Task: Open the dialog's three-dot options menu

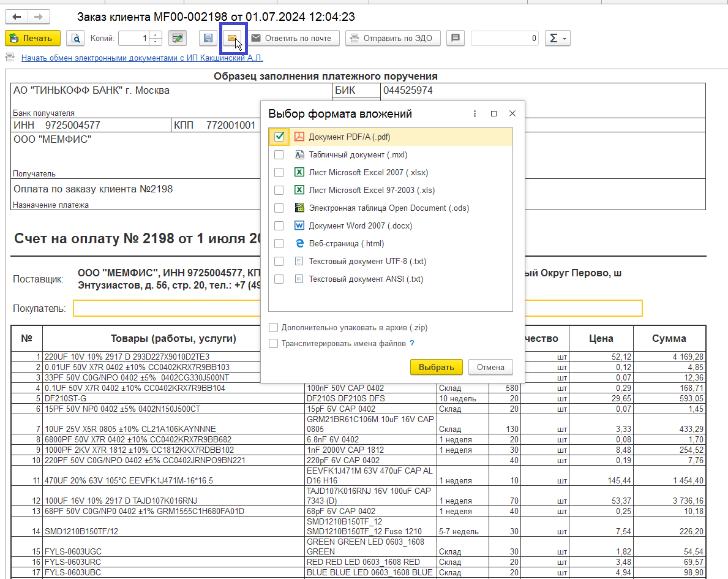Action: [475, 114]
